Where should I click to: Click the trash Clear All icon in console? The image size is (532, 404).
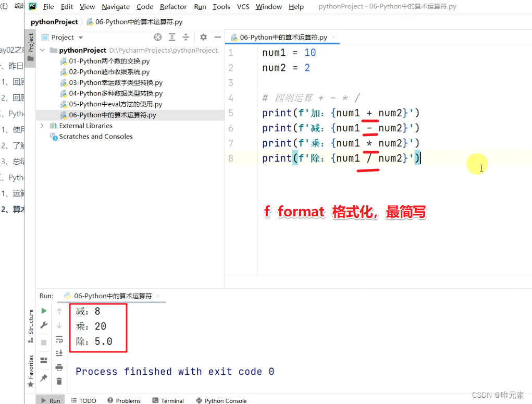click(59, 381)
